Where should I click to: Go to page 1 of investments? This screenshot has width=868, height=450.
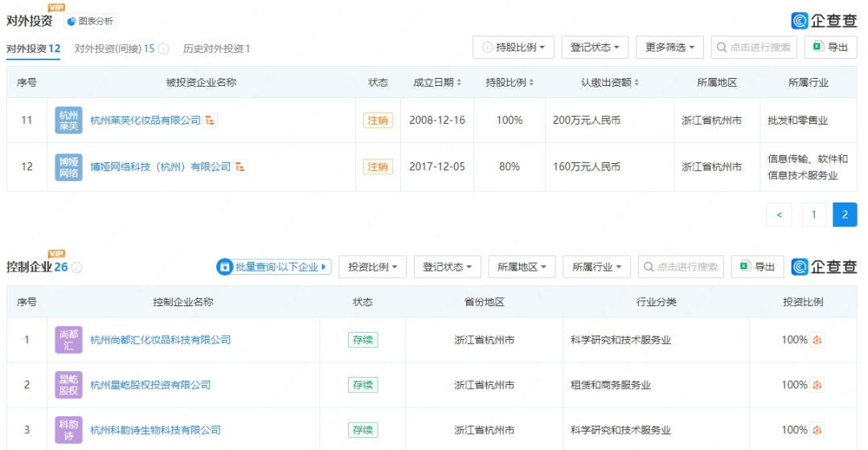[813, 215]
